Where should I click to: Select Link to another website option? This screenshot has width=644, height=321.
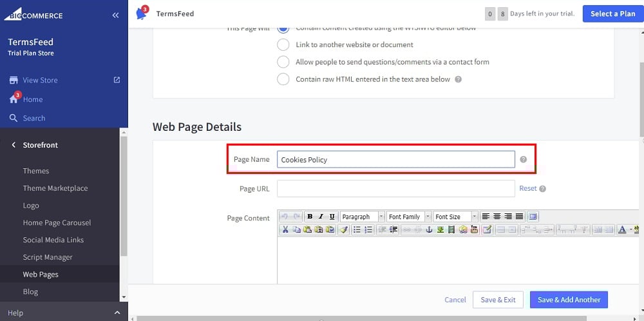pyautogui.click(x=283, y=44)
